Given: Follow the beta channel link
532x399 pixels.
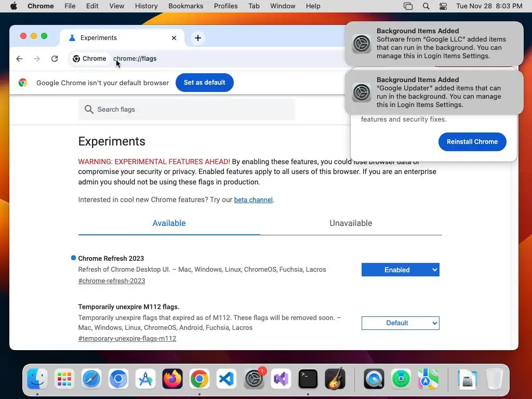Looking at the screenshot, I should 253,200.
